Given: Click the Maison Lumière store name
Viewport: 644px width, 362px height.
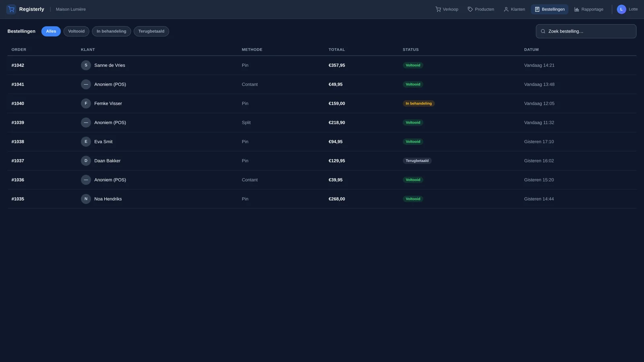Looking at the screenshot, I should pyautogui.click(x=71, y=9).
